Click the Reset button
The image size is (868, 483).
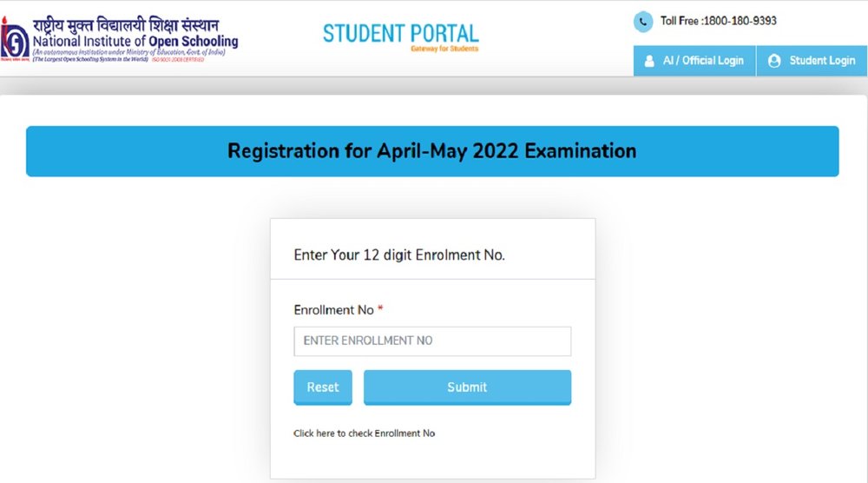[x=323, y=387]
